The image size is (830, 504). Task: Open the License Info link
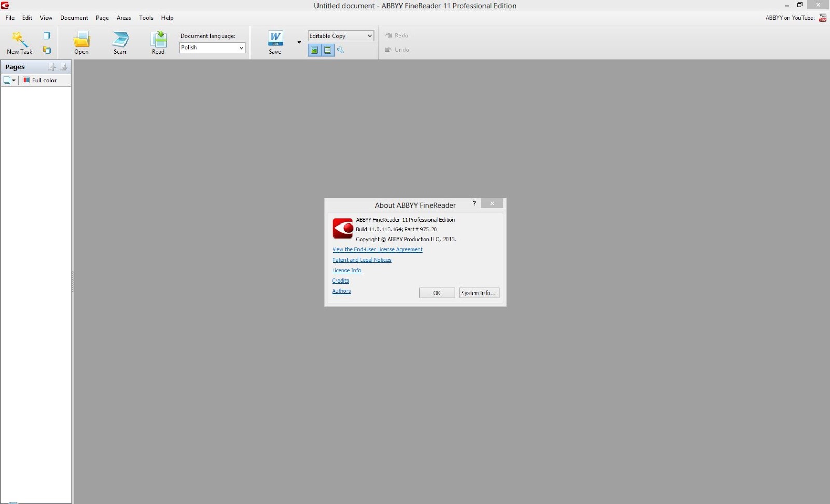click(347, 271)
